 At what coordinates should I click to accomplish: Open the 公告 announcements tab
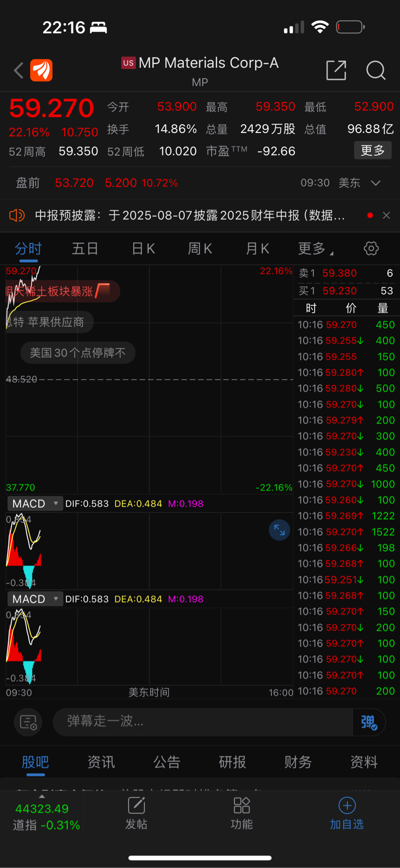pyautogui.click(x=167, y=762)
